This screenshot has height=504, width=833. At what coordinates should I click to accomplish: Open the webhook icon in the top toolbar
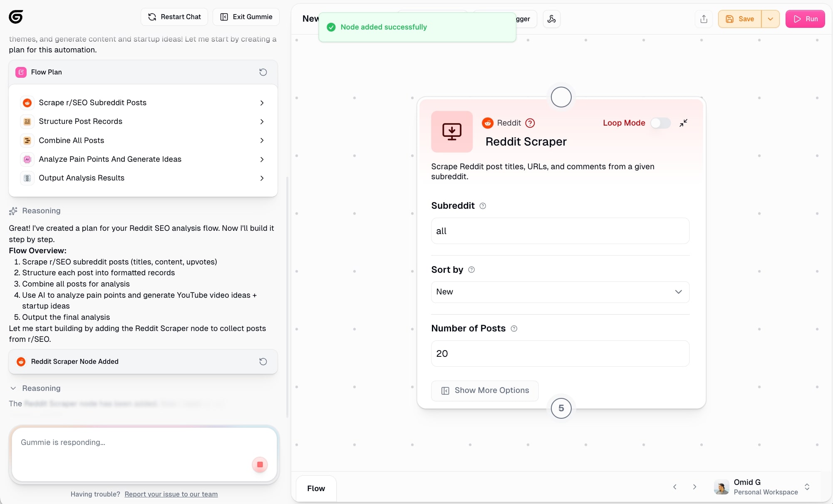(551, 19)
